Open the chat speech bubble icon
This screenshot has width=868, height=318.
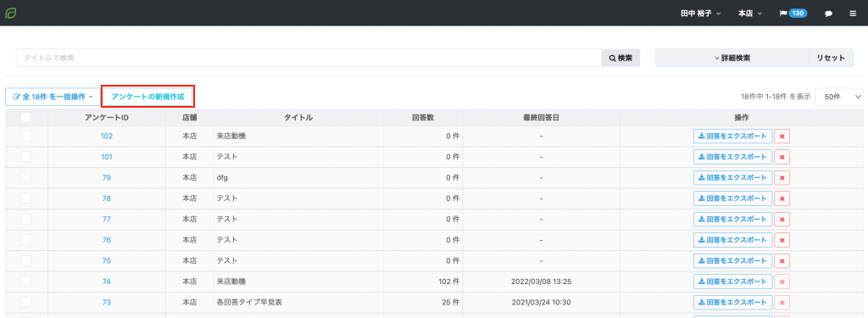(829, 14)
